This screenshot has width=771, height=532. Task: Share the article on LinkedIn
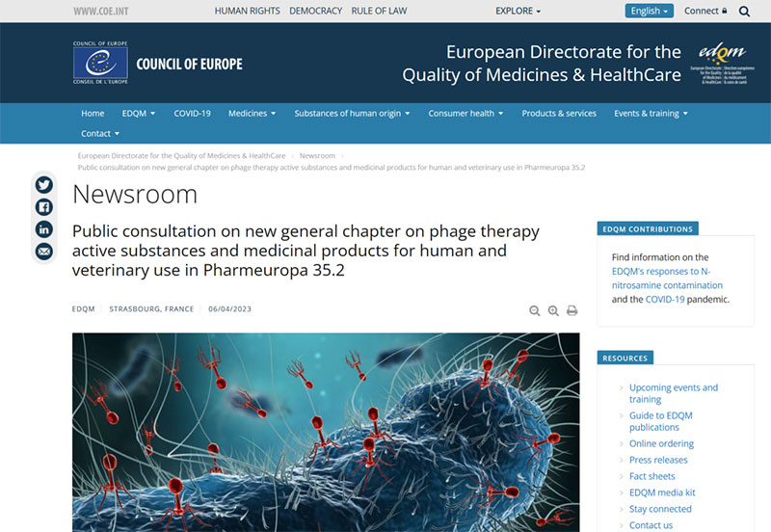tap(43, 229)
